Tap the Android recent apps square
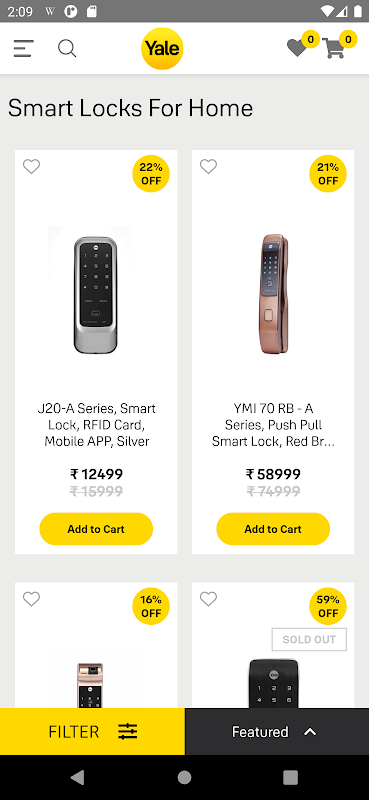This screenshot has width=369, height=800. click(290, 777)
